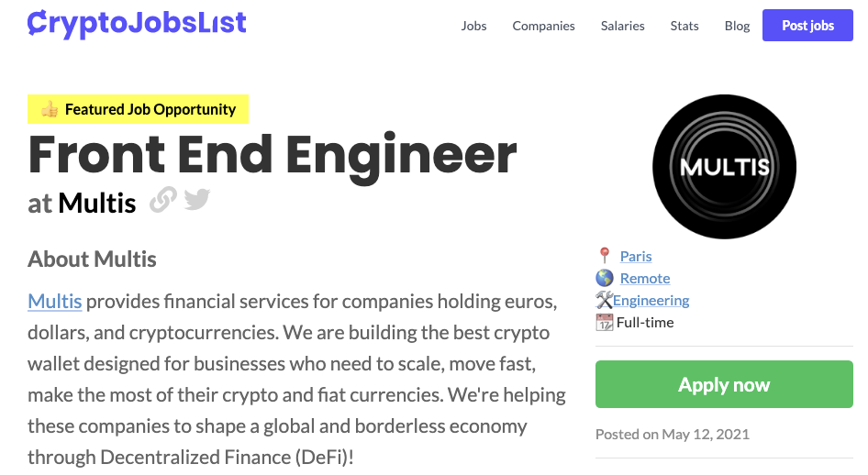This screenshot has height=475, width=868.
Task: Visit the Blog navigation link
Action: coord(737,26)
